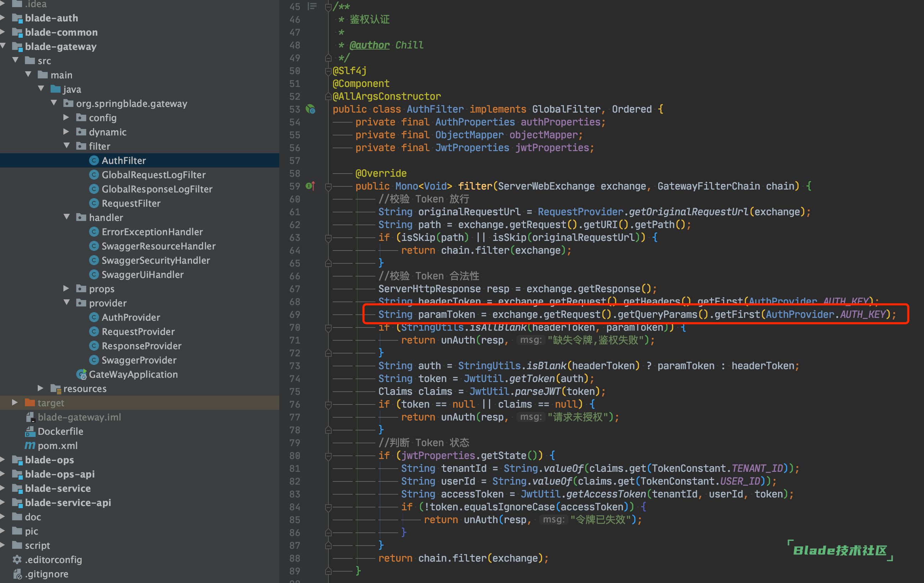
Task: Click the target folder icon
Action: (30, 403)
